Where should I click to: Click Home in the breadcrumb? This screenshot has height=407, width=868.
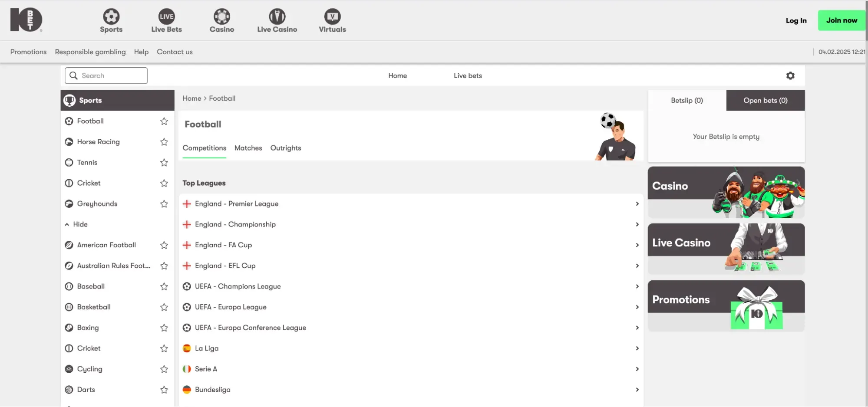click(191, 98)
